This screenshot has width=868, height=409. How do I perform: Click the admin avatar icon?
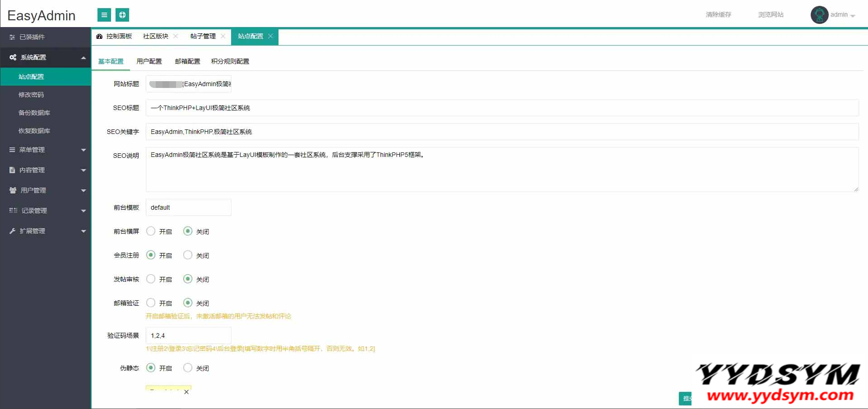(819, 15)
